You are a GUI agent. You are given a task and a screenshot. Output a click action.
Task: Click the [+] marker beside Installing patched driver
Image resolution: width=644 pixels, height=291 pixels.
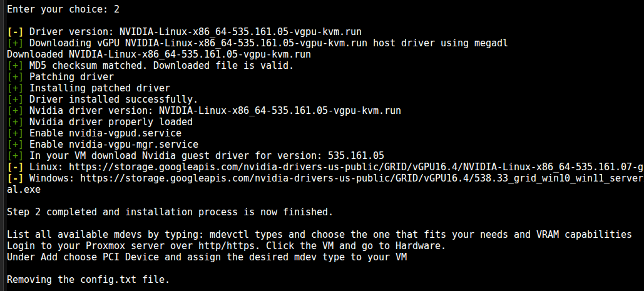(x=15, y=88)
